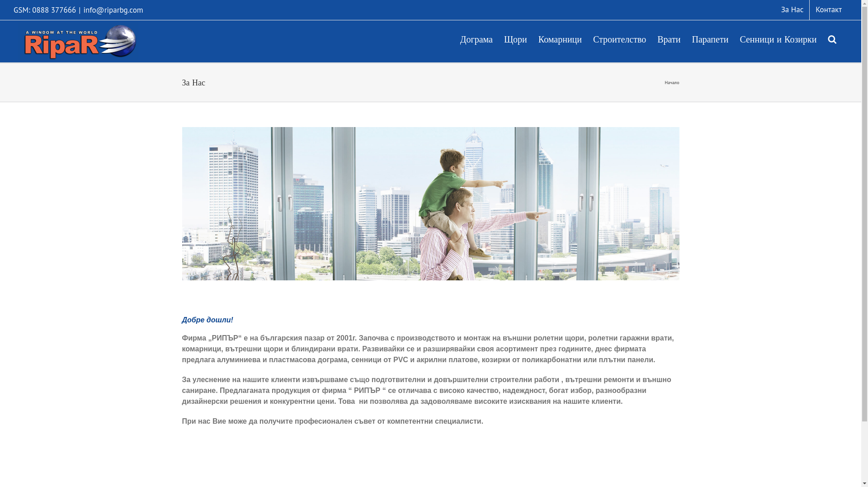
Task: Click the За Нас page title heading
Action: point(193,83)
